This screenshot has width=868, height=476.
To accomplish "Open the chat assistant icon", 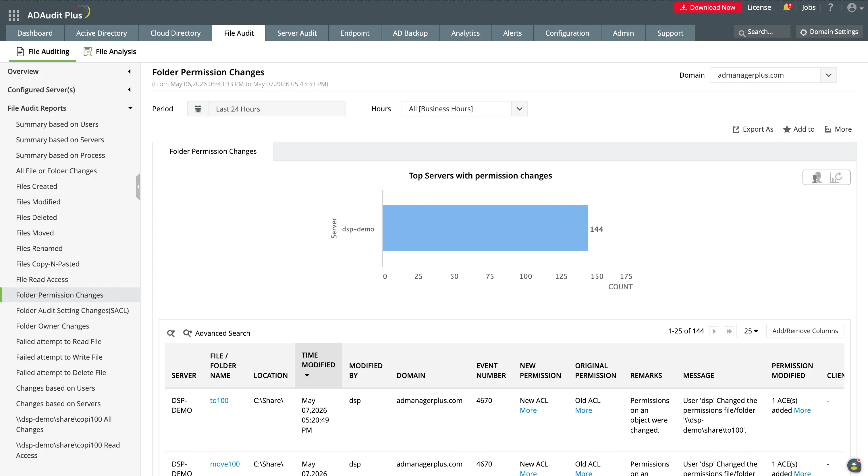I will pyautogui.click(x=854, y=466).
